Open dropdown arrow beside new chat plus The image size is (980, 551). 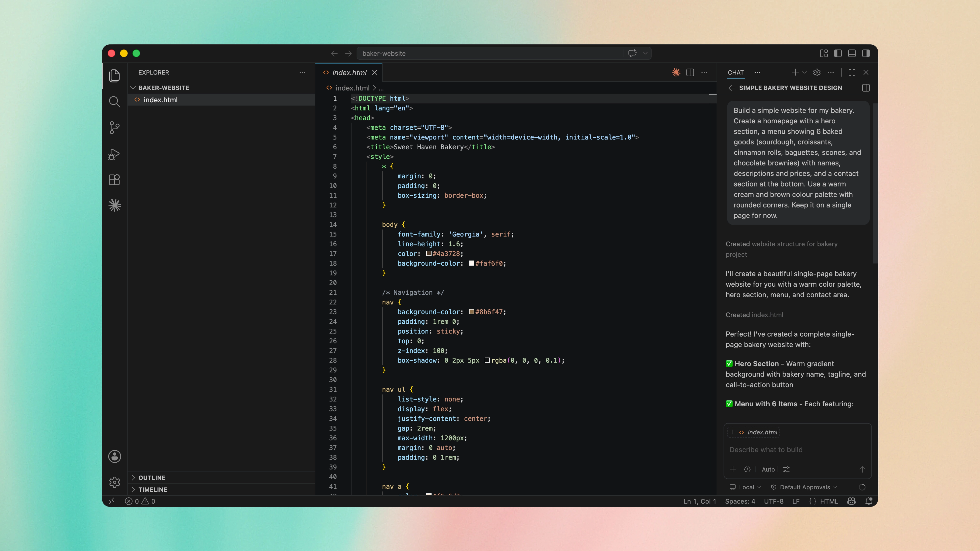804,72
